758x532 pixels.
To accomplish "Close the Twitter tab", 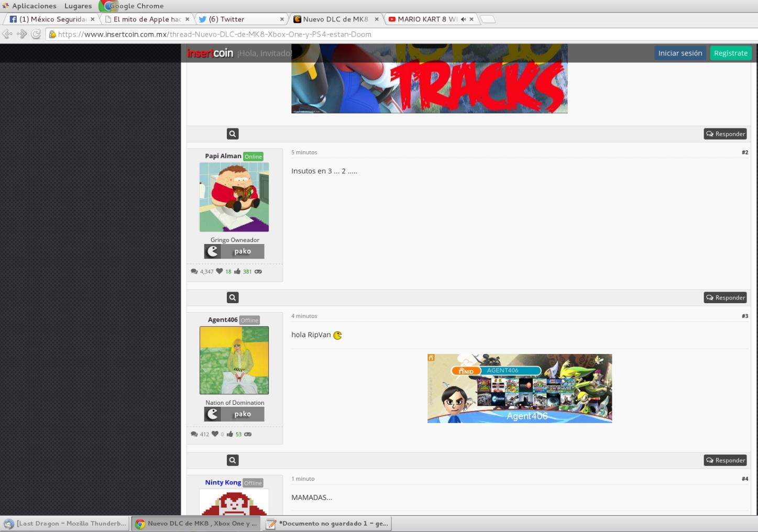I will 282,19.
